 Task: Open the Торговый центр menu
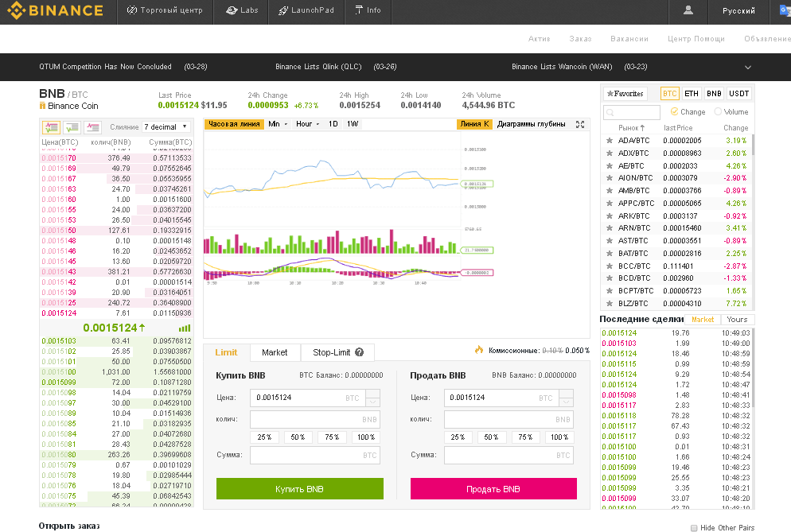point(165,10)
